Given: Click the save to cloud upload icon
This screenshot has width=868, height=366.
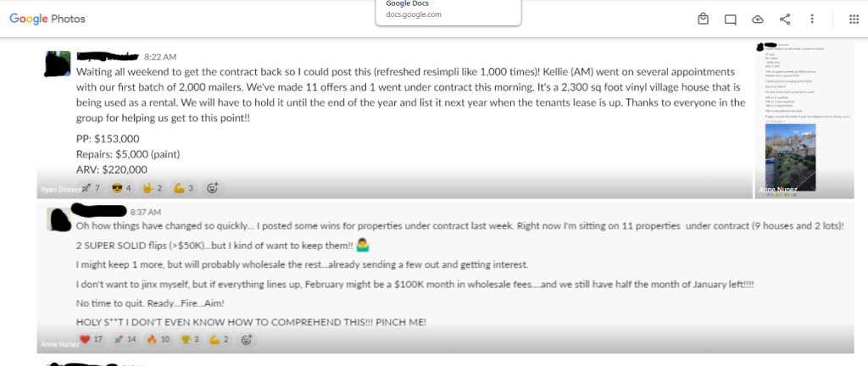Looking at the screenshot, I should point(757,19).
